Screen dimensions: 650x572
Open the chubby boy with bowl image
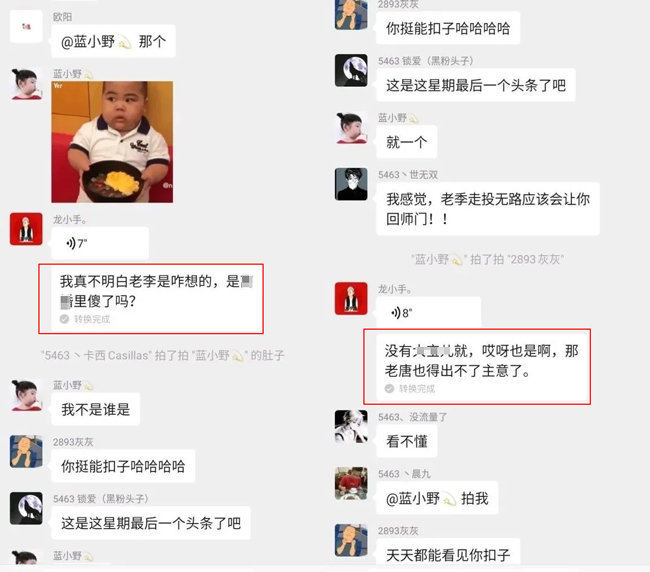(112, 142)
